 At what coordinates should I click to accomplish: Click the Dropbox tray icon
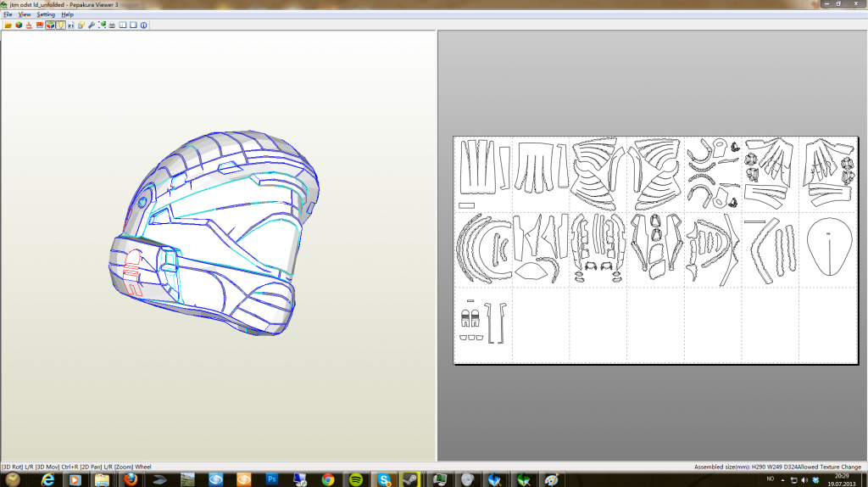tap(815, 480)
